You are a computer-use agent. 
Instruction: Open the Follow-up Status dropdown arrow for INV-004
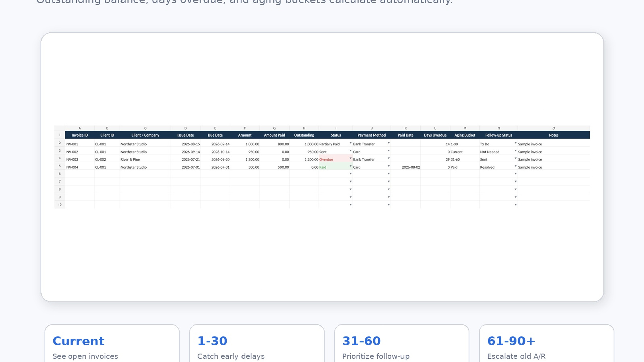click(x=515, y=166)
